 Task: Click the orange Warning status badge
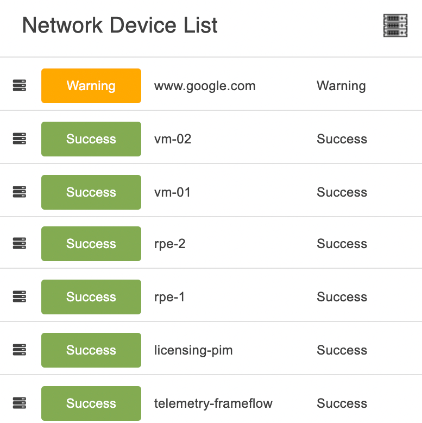point(91,86)
